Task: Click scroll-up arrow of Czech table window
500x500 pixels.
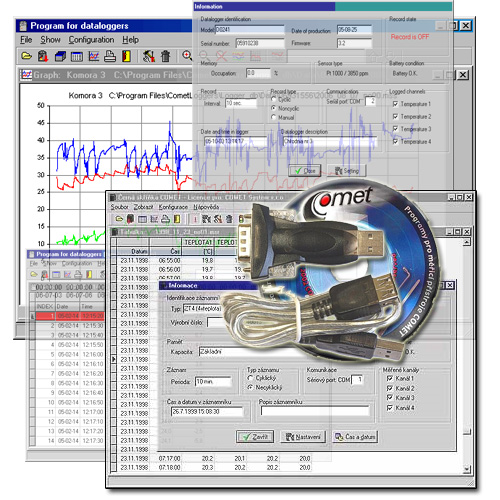Action: point(467,242)
